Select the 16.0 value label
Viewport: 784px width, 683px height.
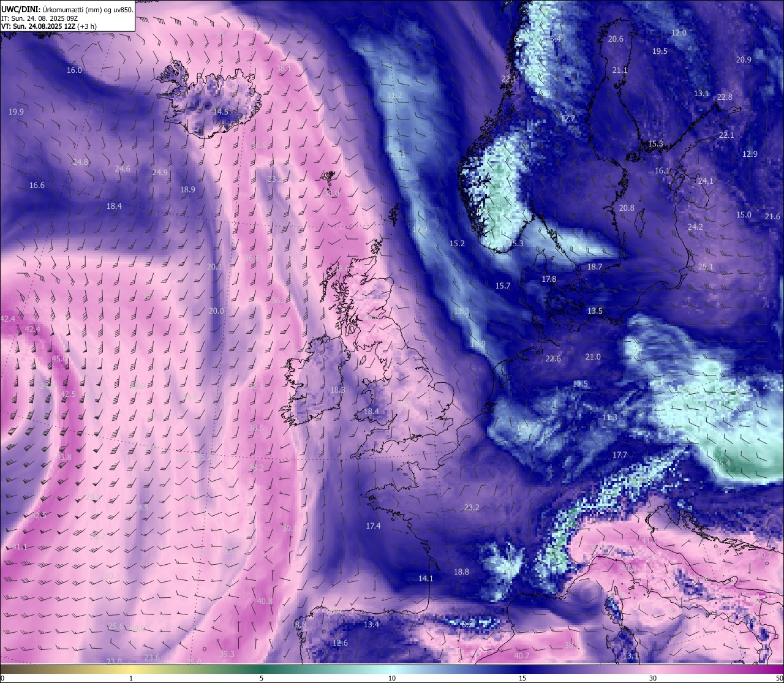tap(74, 70)
